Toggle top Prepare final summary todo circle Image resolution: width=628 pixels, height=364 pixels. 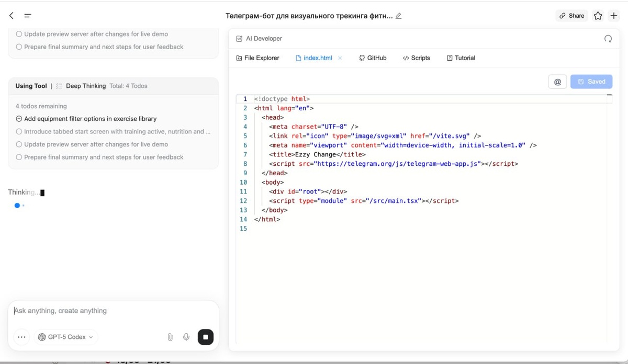(19, 47)
